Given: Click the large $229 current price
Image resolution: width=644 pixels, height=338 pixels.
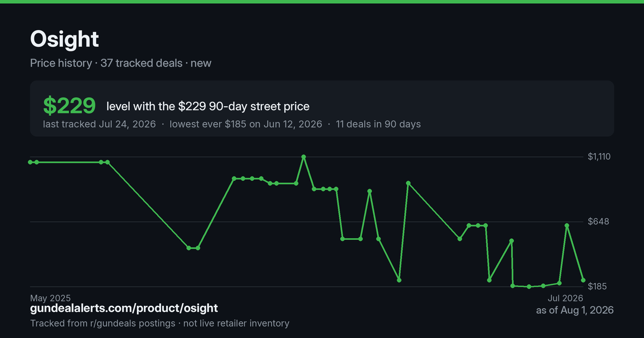Looking at the screenshot, I should coord(69,106).
